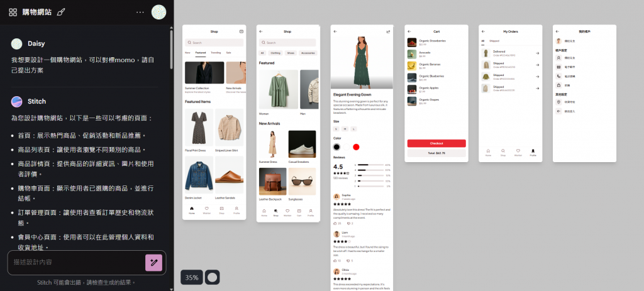Screen dimensions: 644x291
Task: Select size S on gown screen
Action: point(336,129)
